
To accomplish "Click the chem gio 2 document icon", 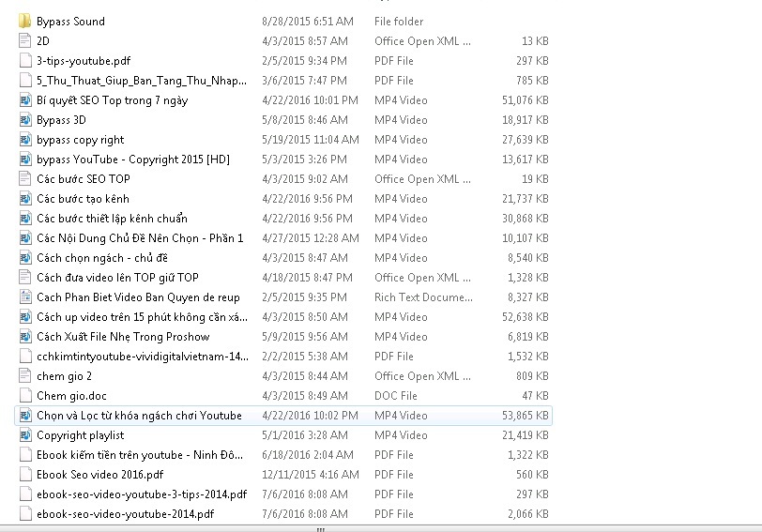I will click(24, 376).
